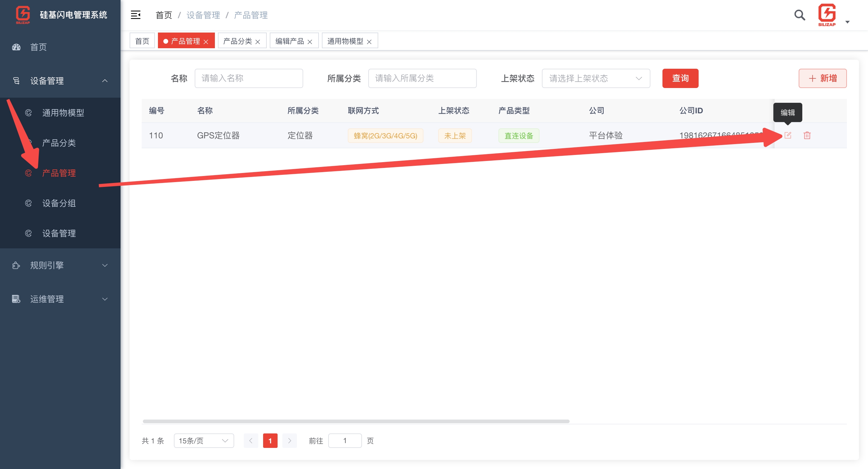This screenshot has height=469, width=868.
Task: Open the 15条/页 page size dropdown
Action: tap(203, 440)
